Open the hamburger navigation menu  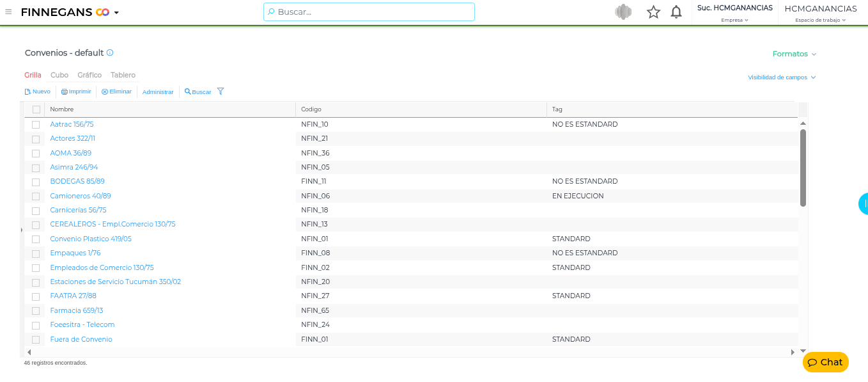click(8, 12)
